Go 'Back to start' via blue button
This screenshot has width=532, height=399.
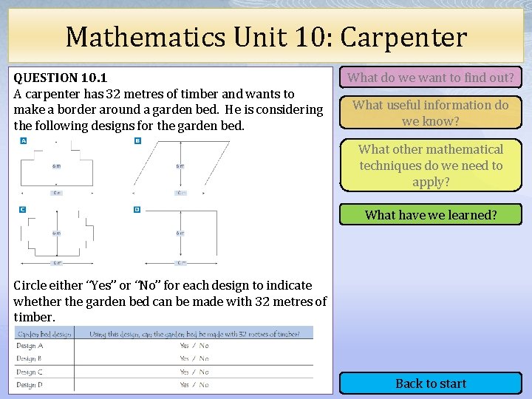[430, 383]
